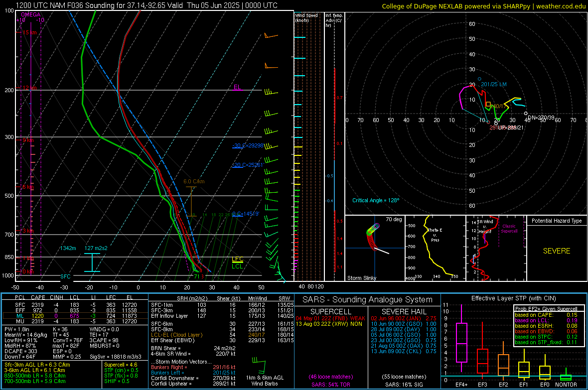Click the Storm Slinky label

coord(361,278)
